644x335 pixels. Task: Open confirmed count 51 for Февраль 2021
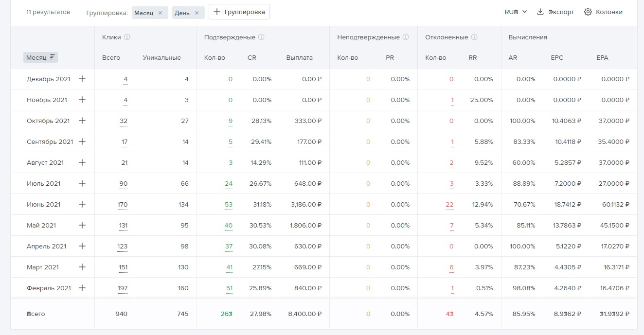pos(229,288)
